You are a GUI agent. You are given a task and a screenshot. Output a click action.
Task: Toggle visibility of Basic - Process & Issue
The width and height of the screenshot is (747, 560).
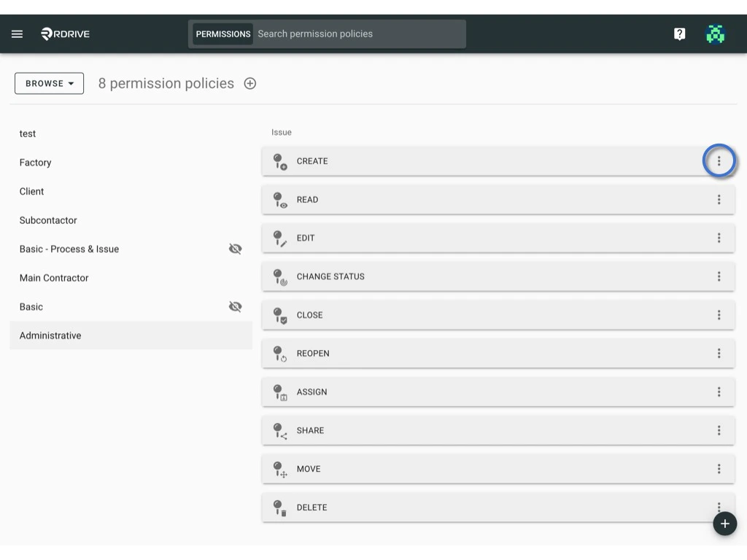click(235, 249)
